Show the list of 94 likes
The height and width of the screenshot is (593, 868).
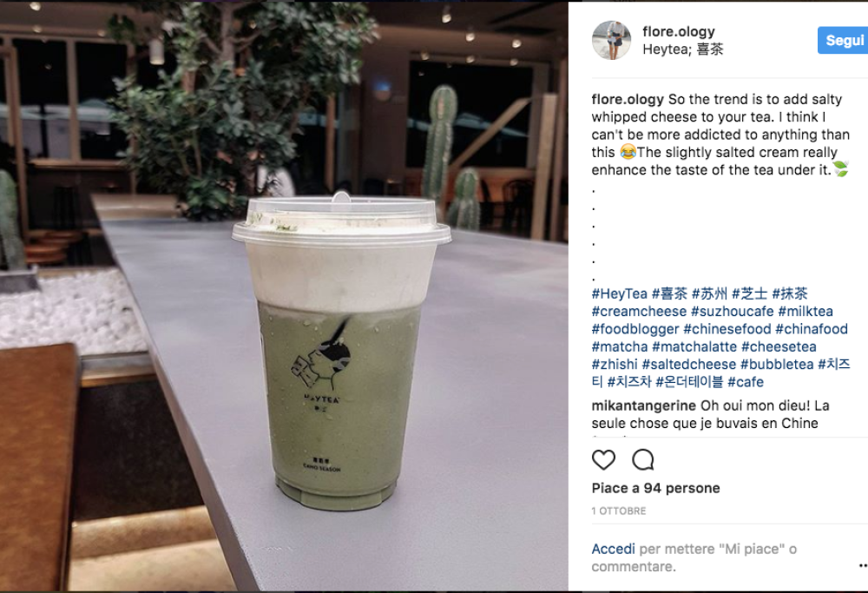click(x=655, y=488)
